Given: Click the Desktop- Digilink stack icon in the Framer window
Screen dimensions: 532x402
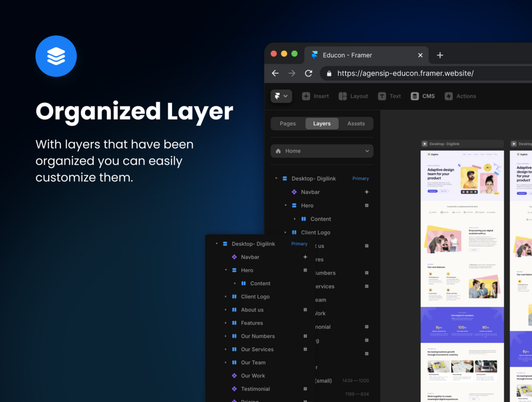Looking at the screenshot, I should click(x=285, y=178).
